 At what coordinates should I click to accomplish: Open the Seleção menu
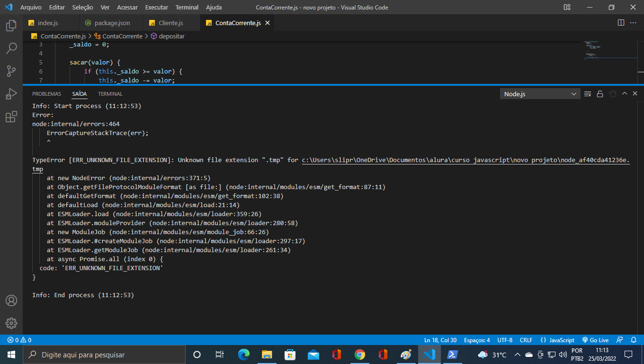coord(83,7)
